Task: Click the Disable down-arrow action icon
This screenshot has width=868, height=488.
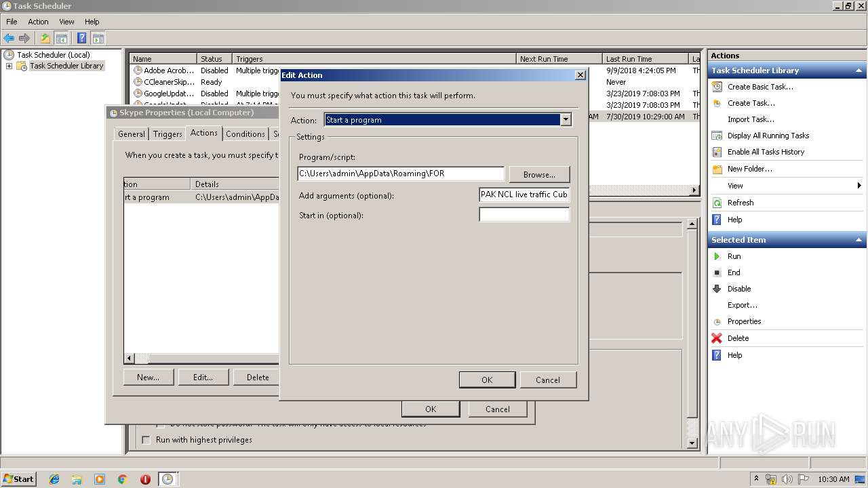Action: point(717,289)
